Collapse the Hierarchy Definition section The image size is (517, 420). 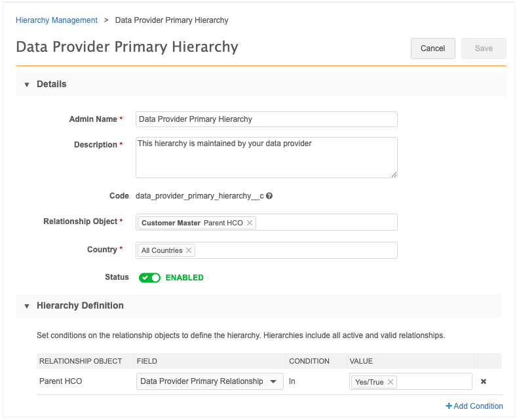pyautogui.click(x=27, y=306)
